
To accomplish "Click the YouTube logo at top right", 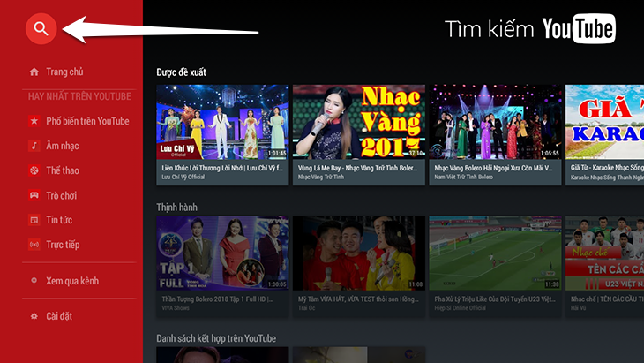I will coord(578,29).
